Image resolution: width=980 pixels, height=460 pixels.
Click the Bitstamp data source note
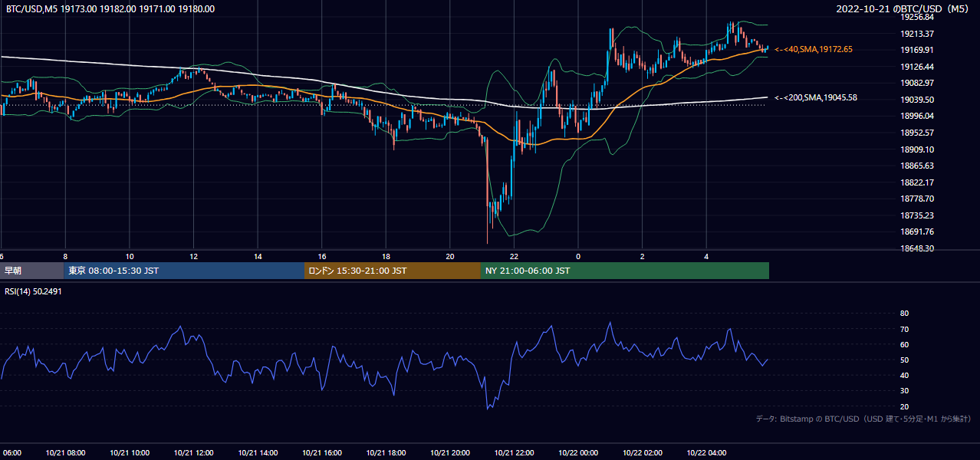(x=863, y=419)
